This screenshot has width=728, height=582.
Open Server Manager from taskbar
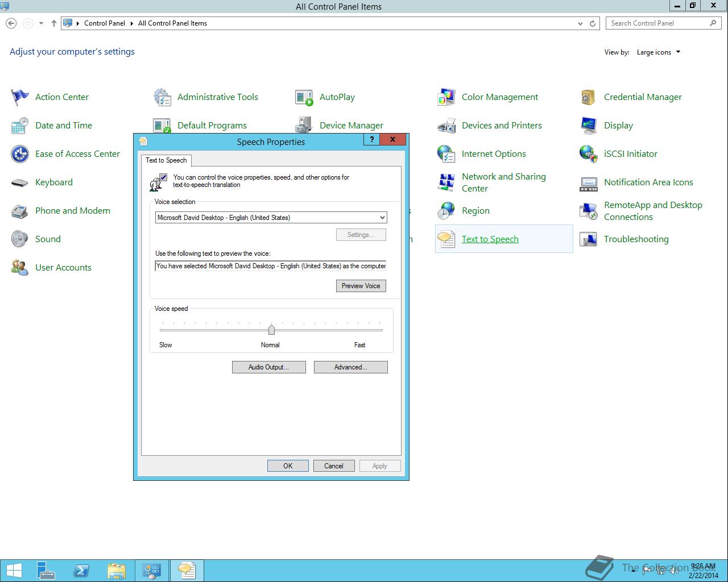[x=46, y=571]
